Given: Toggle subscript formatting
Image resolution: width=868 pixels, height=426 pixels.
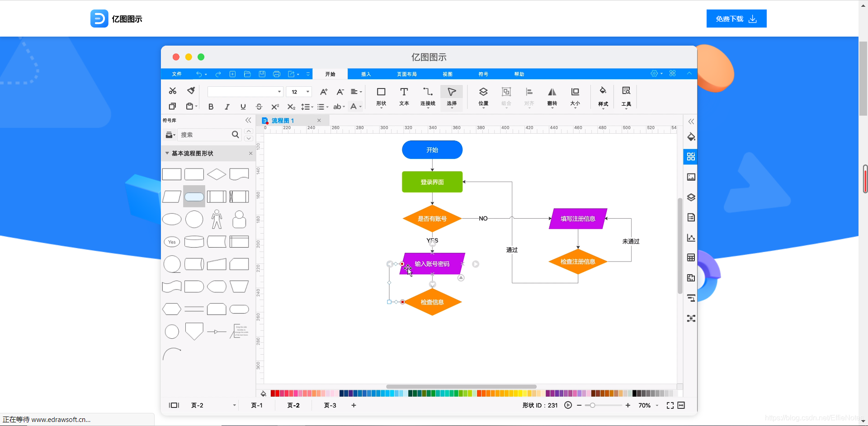Looking at the screenshot, I should [291, 107].
